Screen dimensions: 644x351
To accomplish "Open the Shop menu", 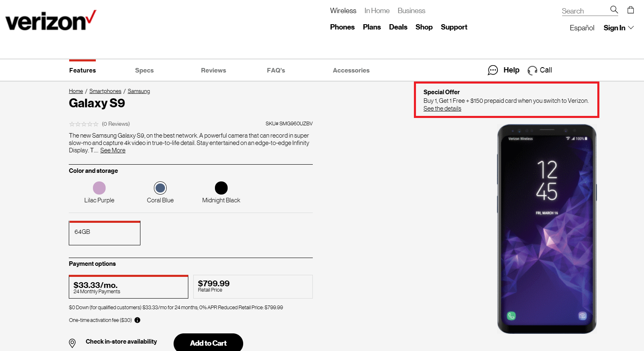I will 424,27.
